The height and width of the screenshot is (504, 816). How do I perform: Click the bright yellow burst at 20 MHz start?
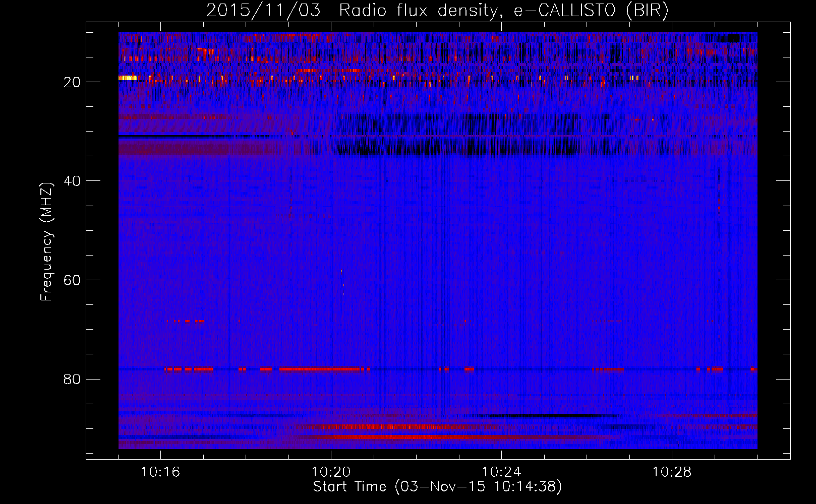(128, 78)
